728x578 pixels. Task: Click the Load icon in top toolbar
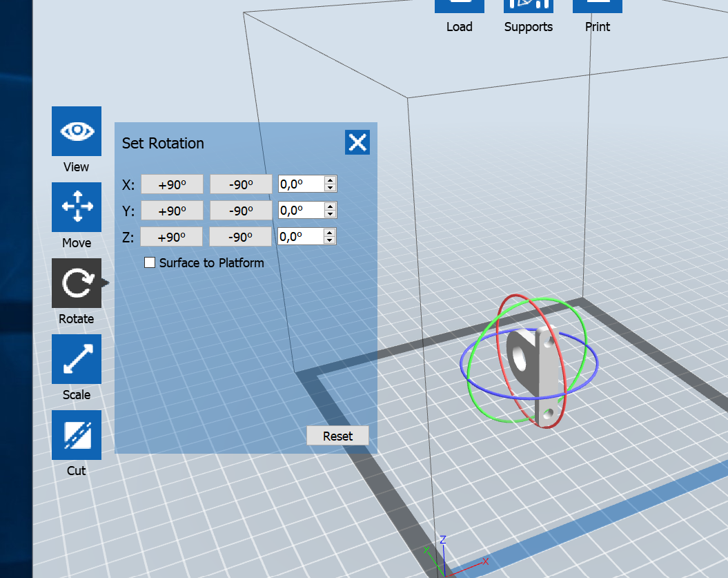(459, 6)
